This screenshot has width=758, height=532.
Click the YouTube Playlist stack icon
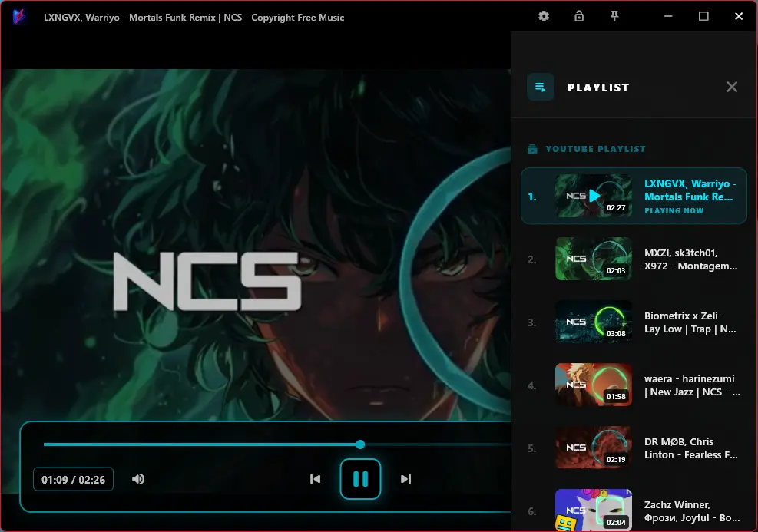(x=532, y=149)
